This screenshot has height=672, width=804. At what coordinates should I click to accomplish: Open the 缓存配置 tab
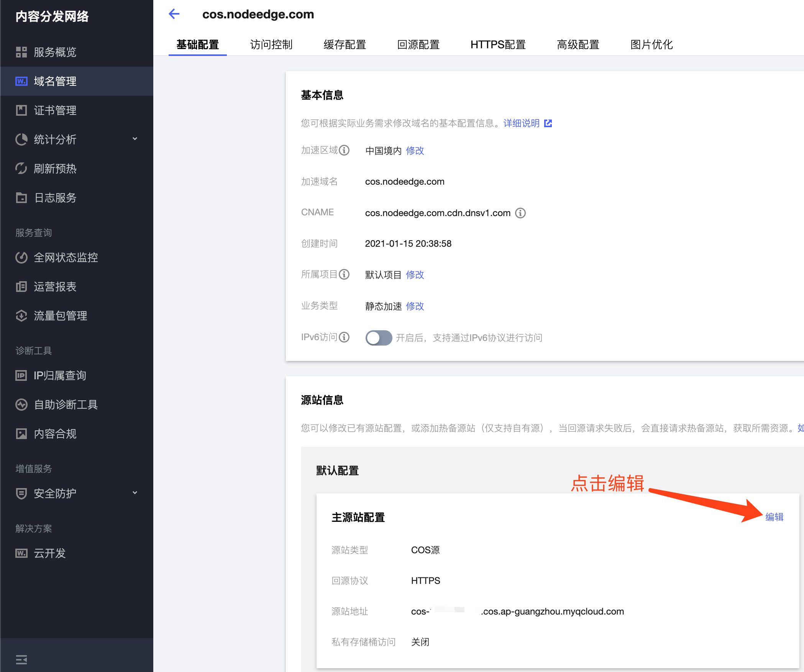click(345, 45)
